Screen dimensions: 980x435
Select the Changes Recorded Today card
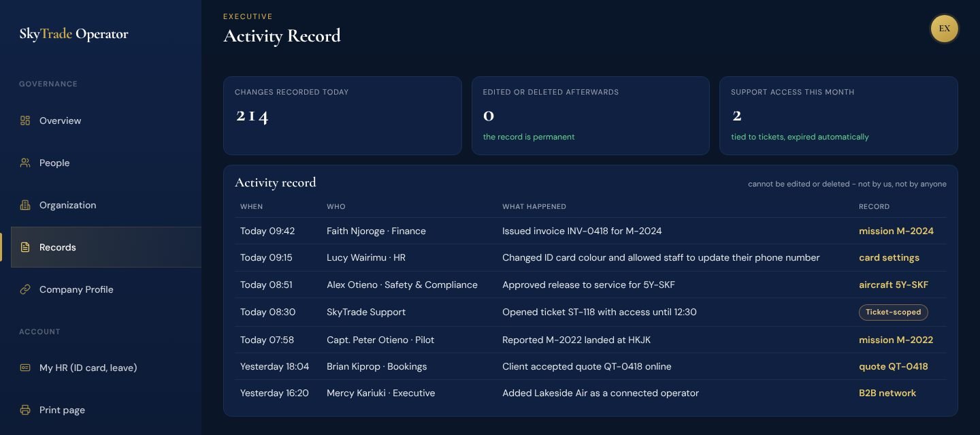[x=342, y=116]
